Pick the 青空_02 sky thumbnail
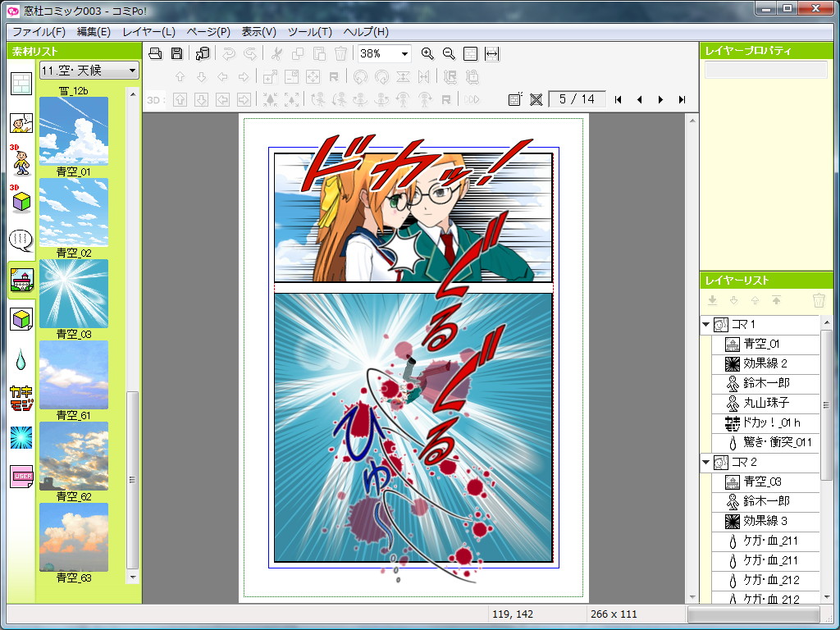The height and width of the screenshot is (630, 840). pyautogui.click(x=73, y=212)
